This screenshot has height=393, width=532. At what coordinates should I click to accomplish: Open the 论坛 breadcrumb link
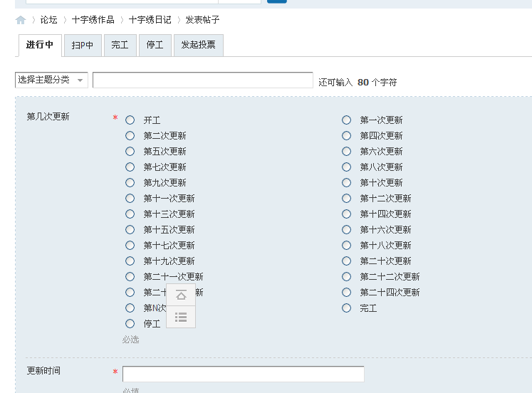click(49, 20)
